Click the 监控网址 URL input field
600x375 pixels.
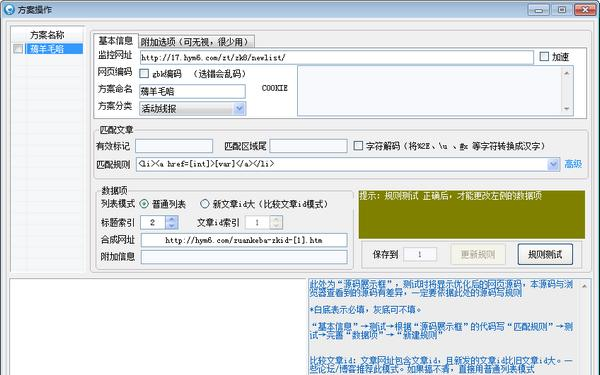[x=336, y=57]
